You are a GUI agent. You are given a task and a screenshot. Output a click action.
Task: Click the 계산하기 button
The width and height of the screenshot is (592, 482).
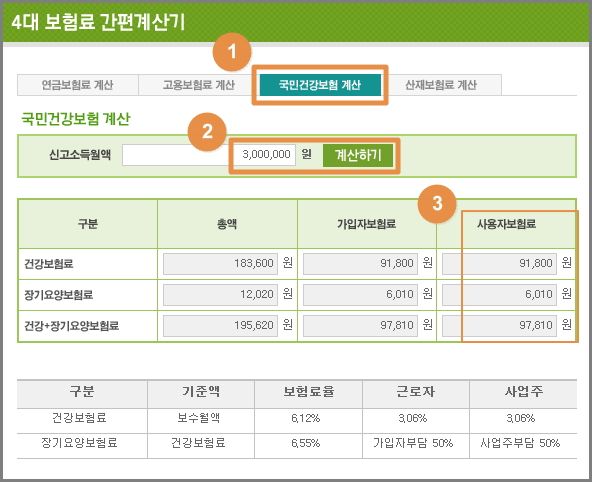(x=358, y=155)
